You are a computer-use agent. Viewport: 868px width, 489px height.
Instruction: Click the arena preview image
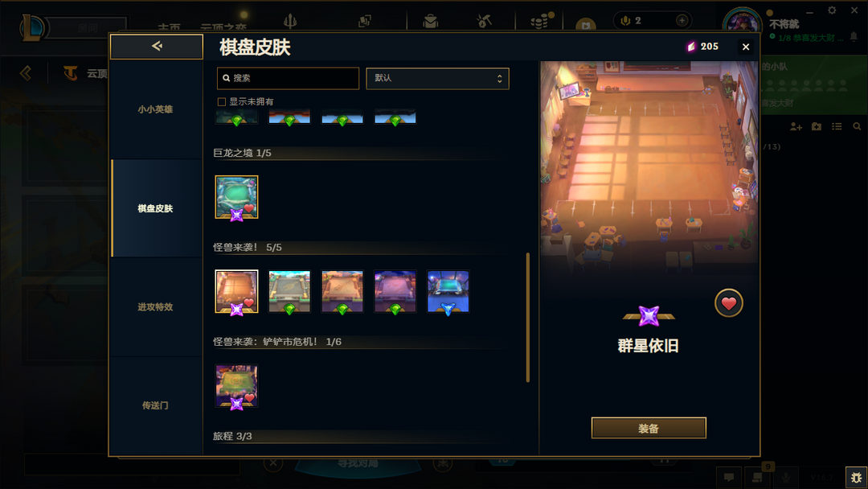coord(649,168)
